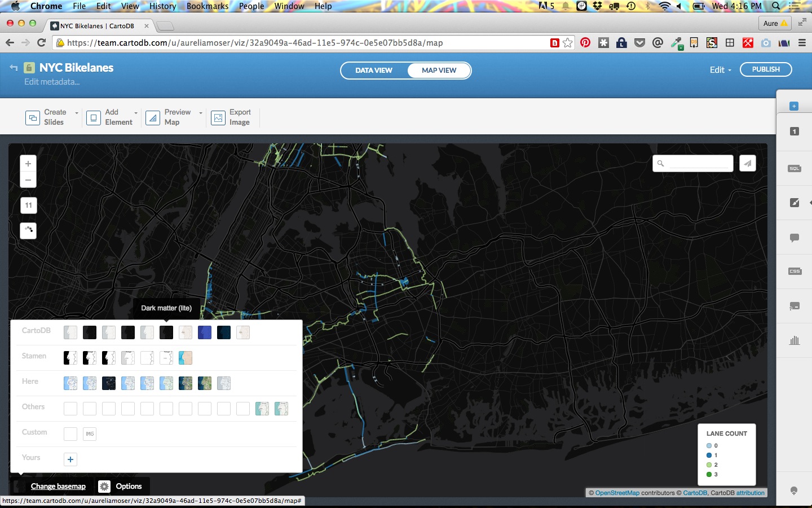Open the Chrome File menu
812x508 pixels.
click(x=80, y=6)
